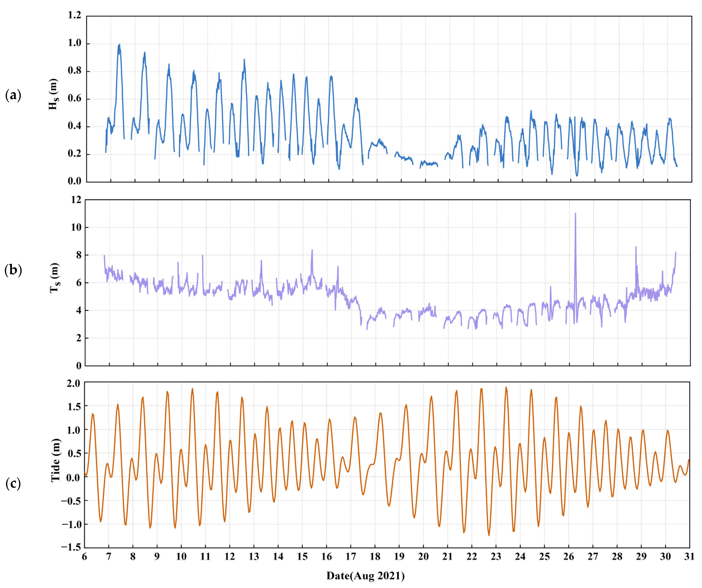Click date tick 20 on the bottom axis

pyautogui.click(x=424, y=557)
